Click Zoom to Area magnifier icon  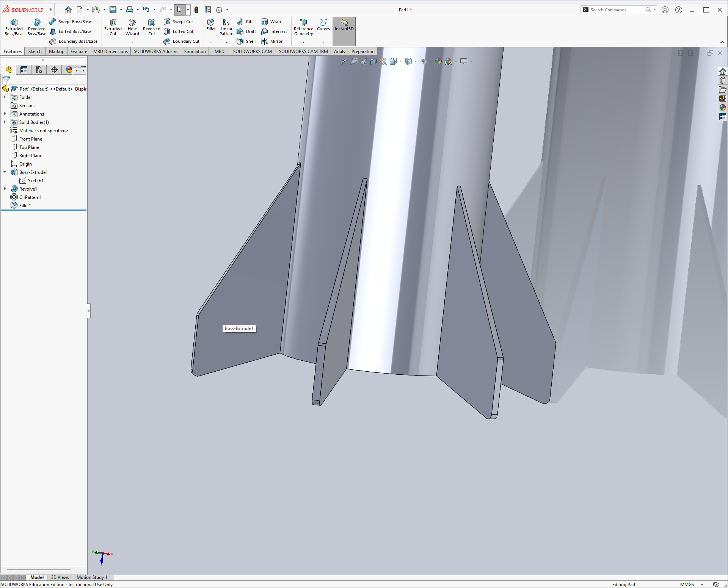click(354, 61)
